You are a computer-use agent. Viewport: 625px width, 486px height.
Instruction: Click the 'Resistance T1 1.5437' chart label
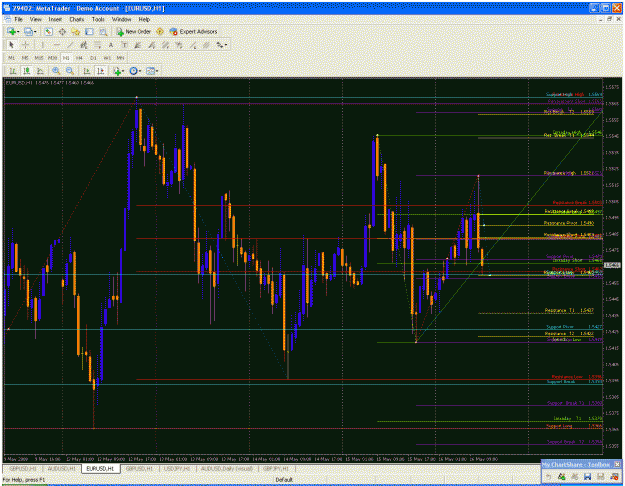[x=569, y=310]
